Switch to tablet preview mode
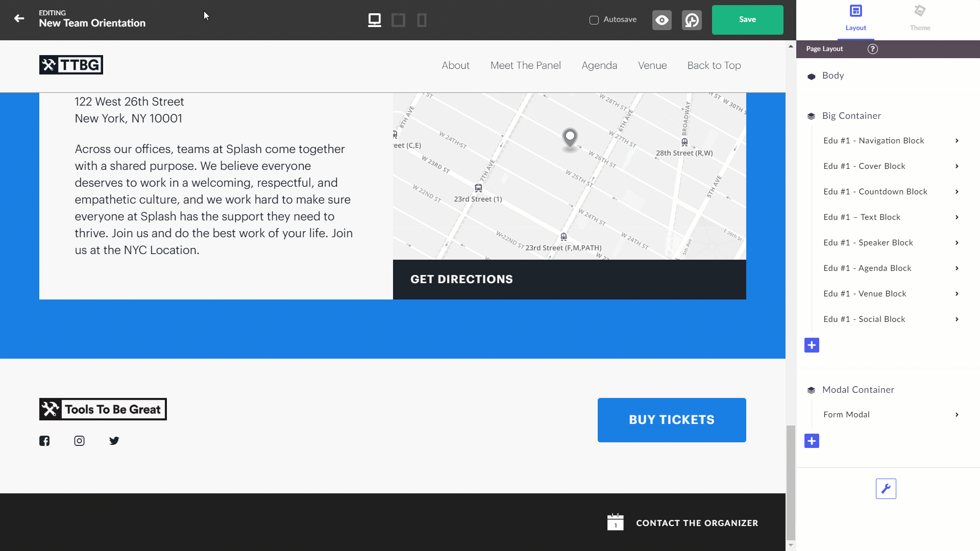Image resolution: width=980 pixels, height=551 pixels. pyautogui.click(x=398, y=20)
